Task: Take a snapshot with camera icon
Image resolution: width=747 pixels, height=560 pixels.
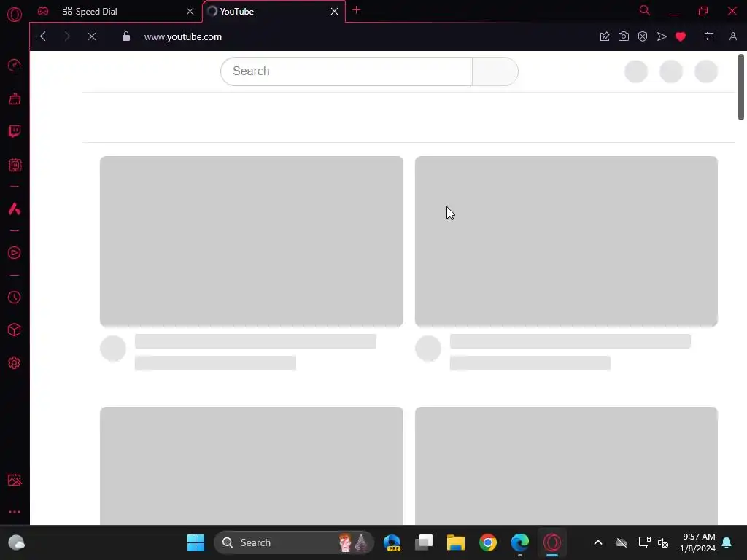Action: [x=624, y=36]
